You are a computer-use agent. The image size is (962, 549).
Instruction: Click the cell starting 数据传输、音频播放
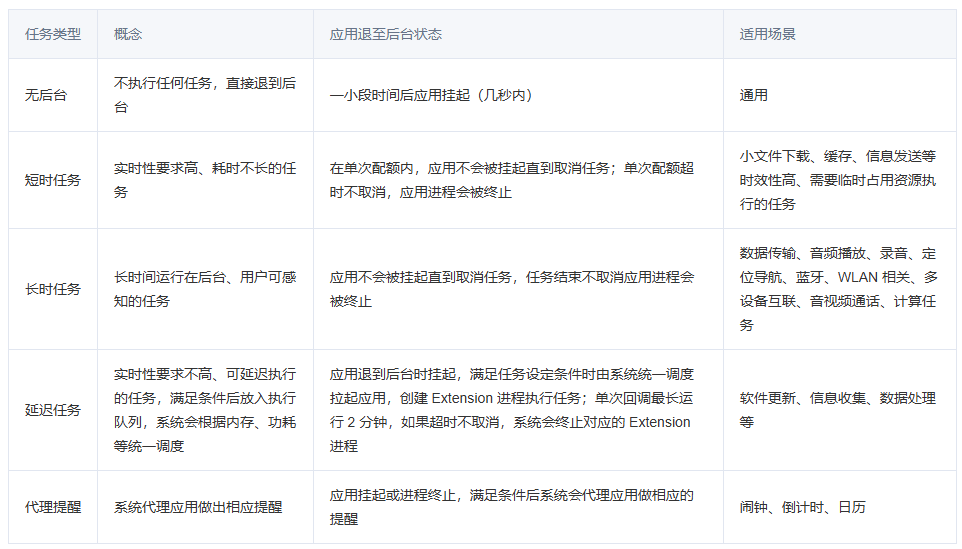tap(839, 289)
